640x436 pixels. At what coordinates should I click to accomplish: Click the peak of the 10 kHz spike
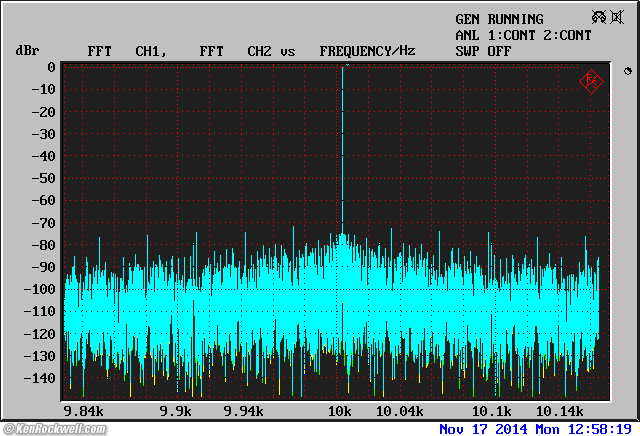[x=344, y=68]
